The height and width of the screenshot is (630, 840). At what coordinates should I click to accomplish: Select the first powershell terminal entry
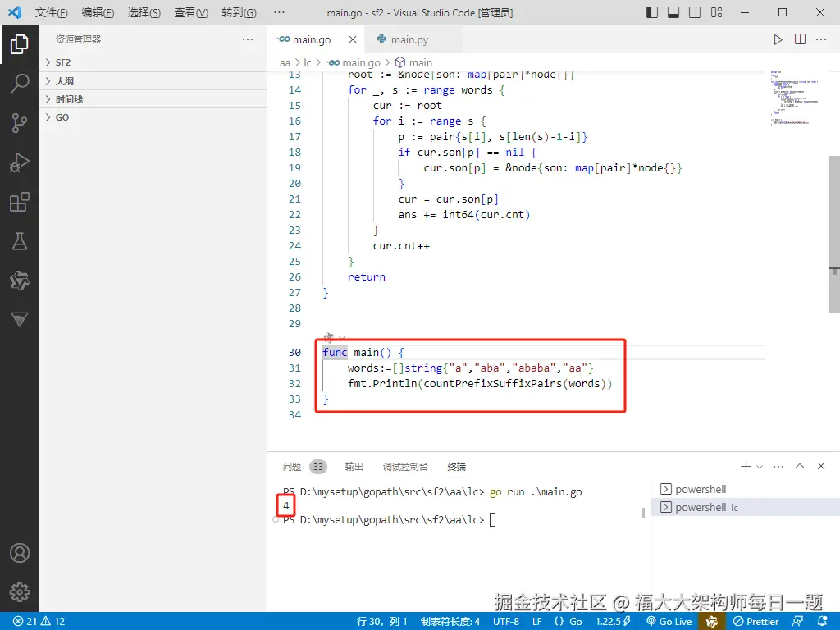coord(745,489)
